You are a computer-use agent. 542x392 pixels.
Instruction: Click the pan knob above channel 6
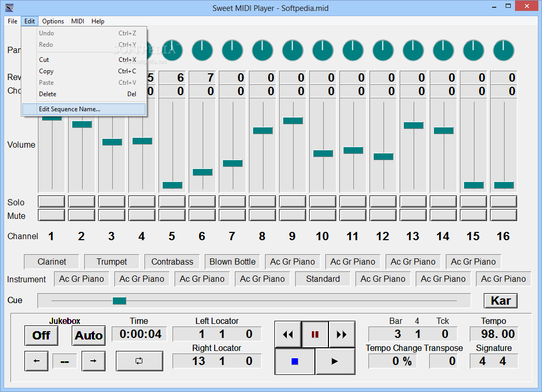[x=202, y=50]
